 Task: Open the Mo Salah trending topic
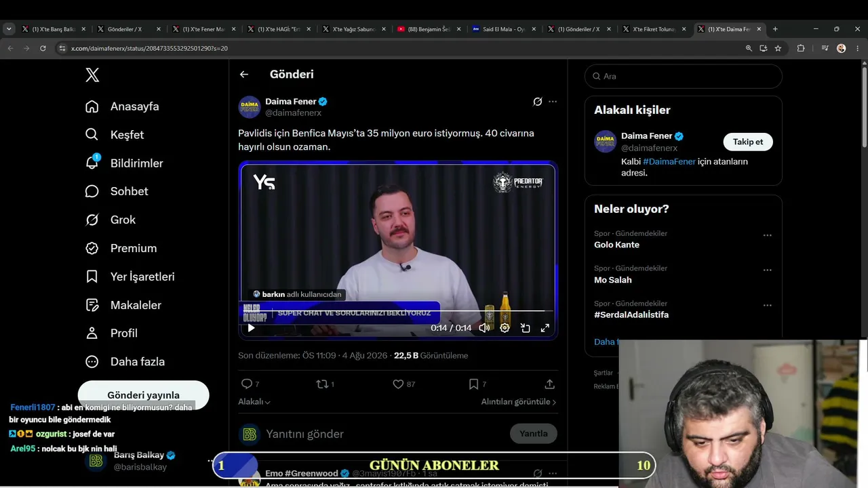coord(613,280)
